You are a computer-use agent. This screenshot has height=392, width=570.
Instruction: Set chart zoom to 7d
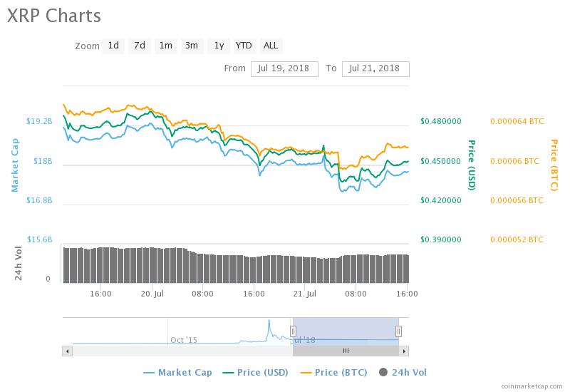[x=140, y=46]
